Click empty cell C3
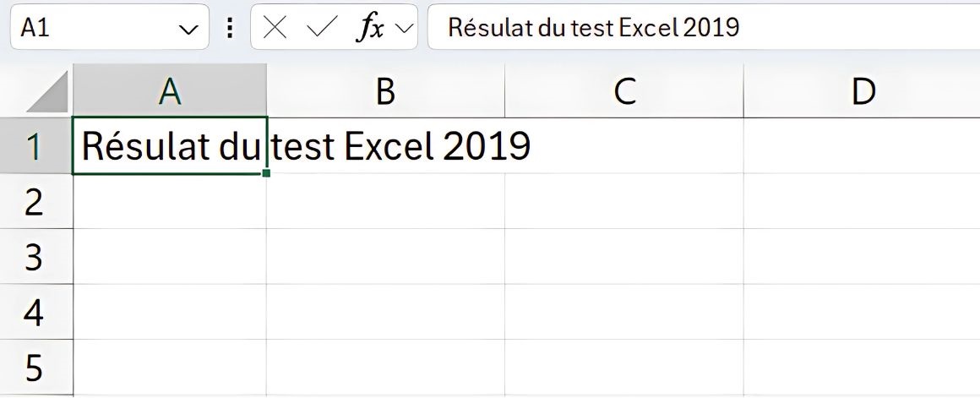Viewport: 980px width, 398px height. tap(624, 257)
